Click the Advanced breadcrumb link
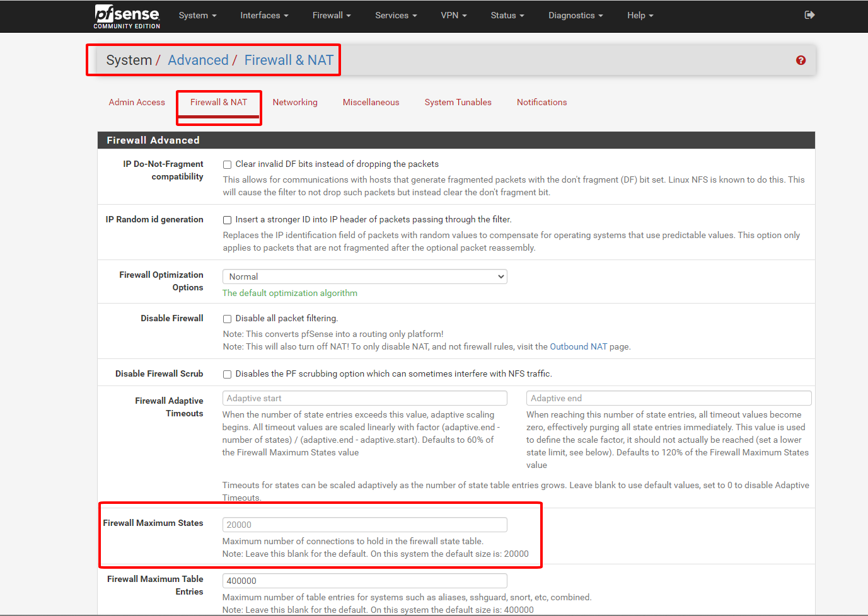Image resolution: width=868 pixels, height=616 pixels. pyautogui.click(x=198, y=60)
